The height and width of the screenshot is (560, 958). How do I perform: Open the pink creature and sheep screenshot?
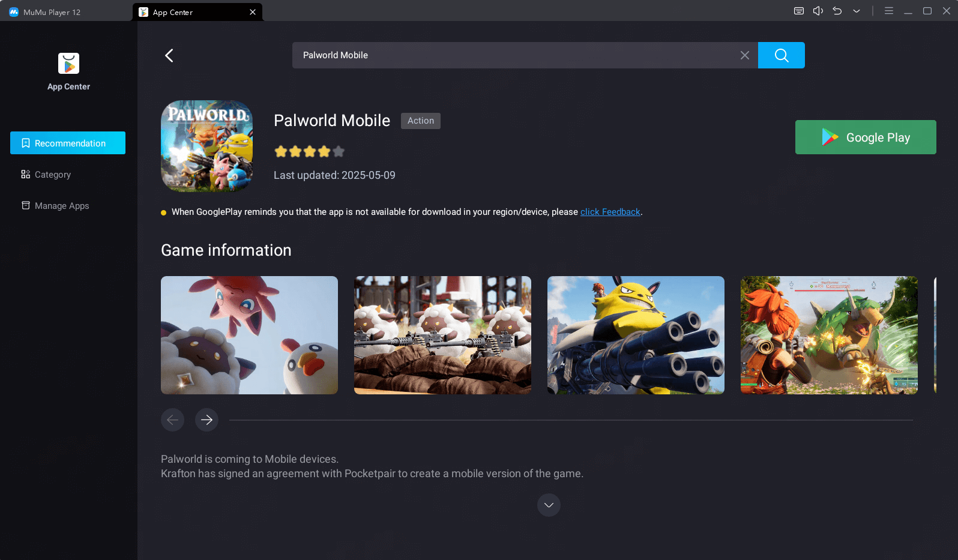pyautogui.click(x=249, y=335)
